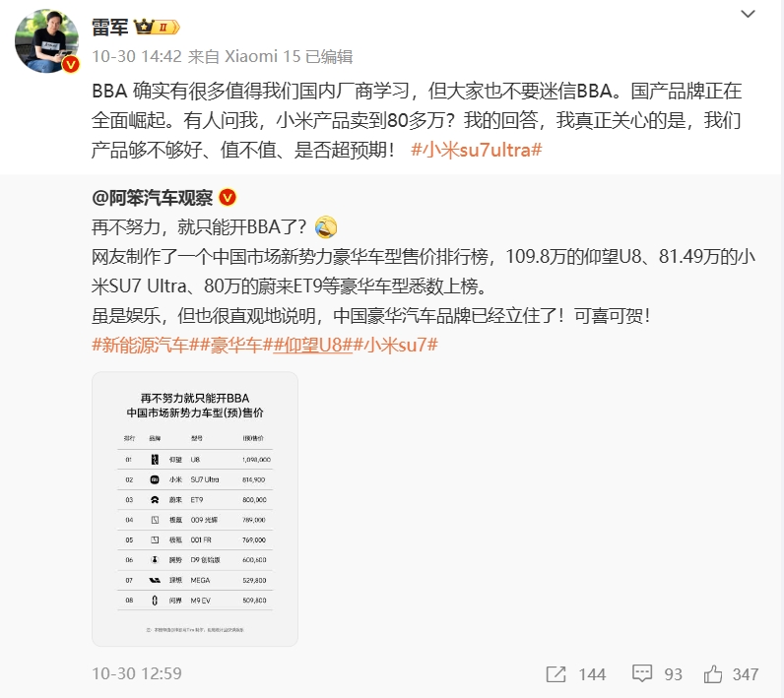Click the original post time 10-30 12:59

click(137, 673)
